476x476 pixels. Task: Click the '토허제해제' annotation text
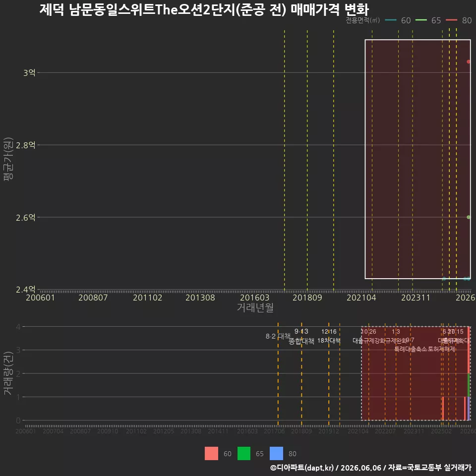point(441,349)
